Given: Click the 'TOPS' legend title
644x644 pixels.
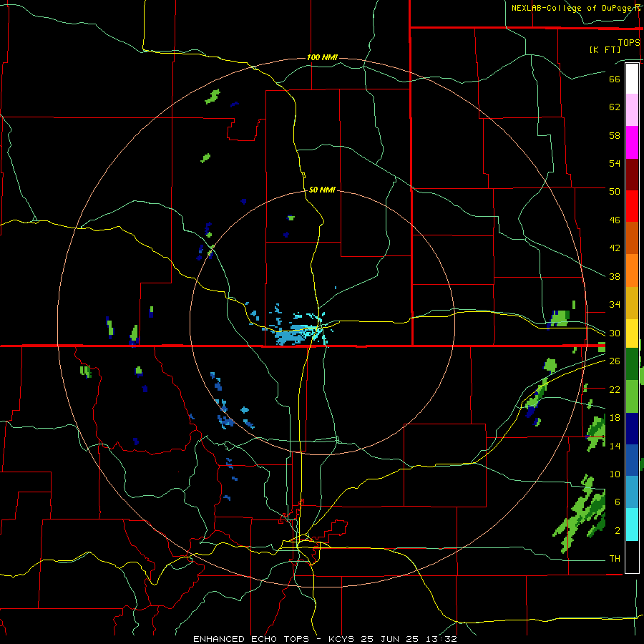Looking at the screenshot, I should coord(629,42).
